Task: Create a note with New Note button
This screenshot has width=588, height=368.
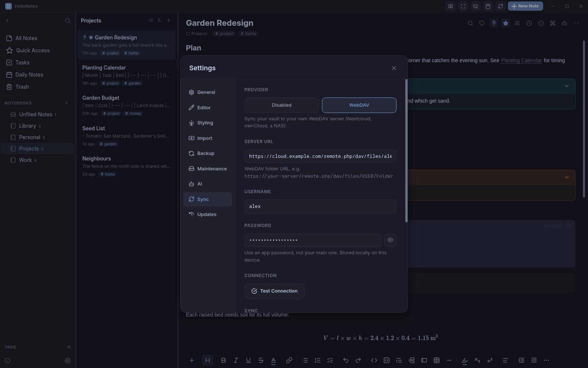Action: (x=526, y=6)
